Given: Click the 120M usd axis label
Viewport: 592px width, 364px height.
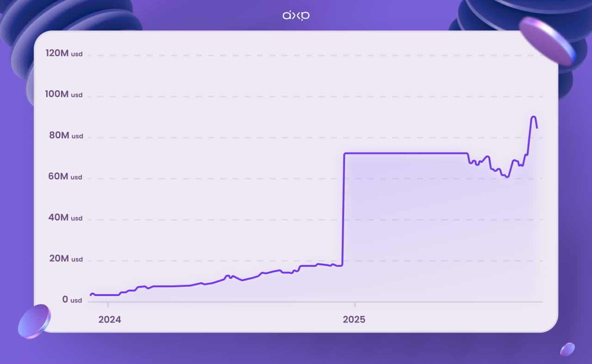Looking at the screenshot, I should (x=64, y=53).
